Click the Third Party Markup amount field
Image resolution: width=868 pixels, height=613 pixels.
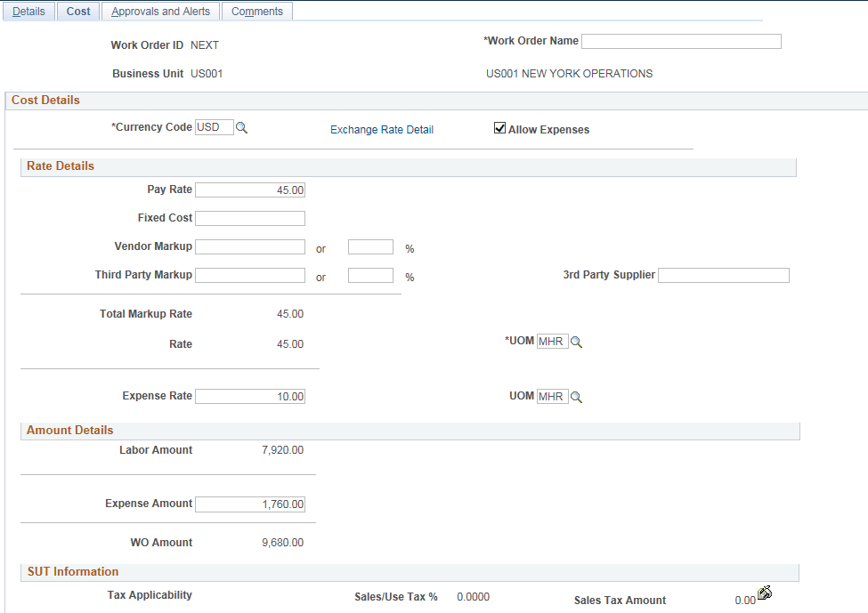(x=250, y=275)
